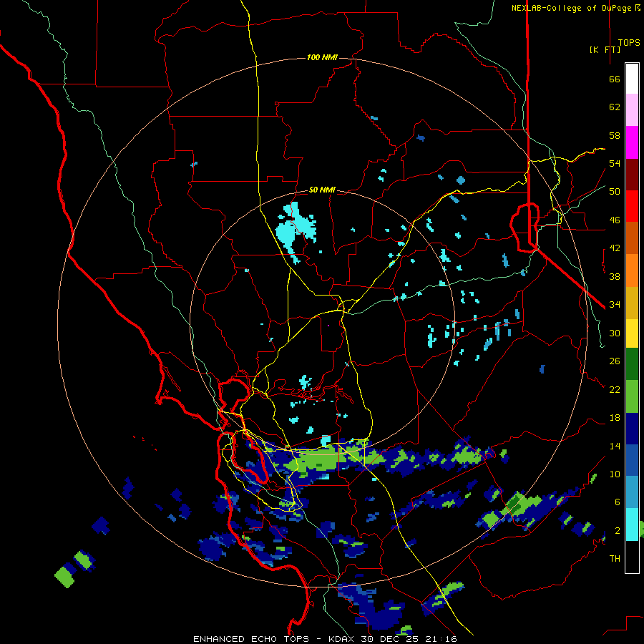Click the 30 scale value
Viewport: 644px width, 644px height.
[x=615, y=333]
